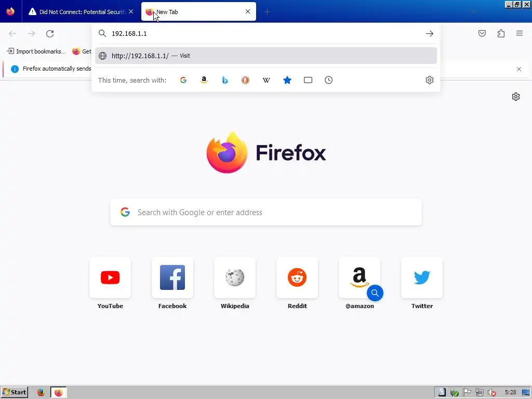Search this time with Bing
The image size is (532, 399).
tap(224, 80)
